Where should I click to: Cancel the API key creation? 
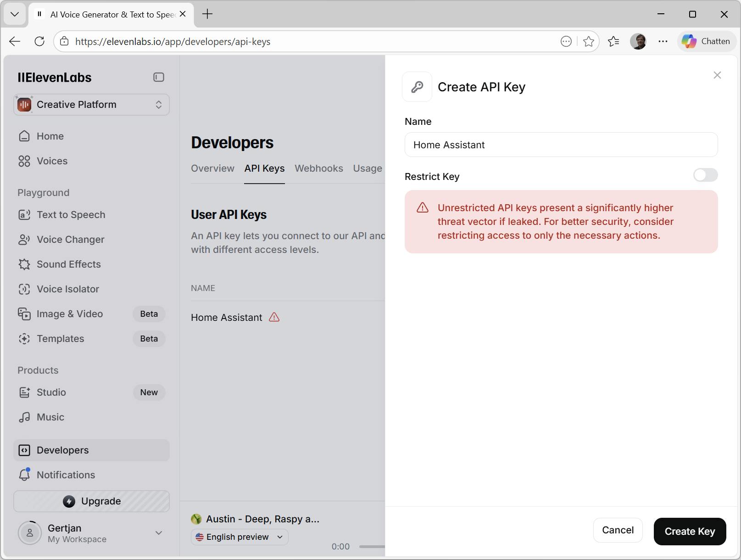(x=618, y=530)
